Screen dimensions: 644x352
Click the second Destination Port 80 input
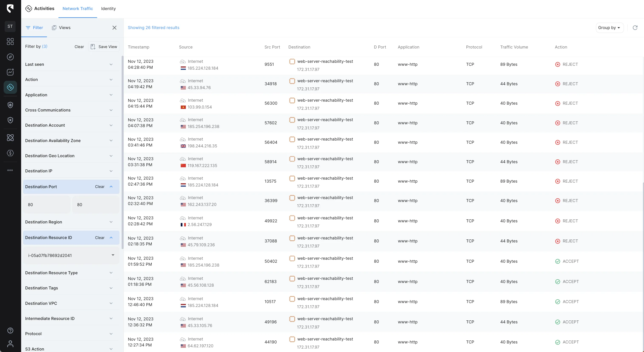point(96,205)
